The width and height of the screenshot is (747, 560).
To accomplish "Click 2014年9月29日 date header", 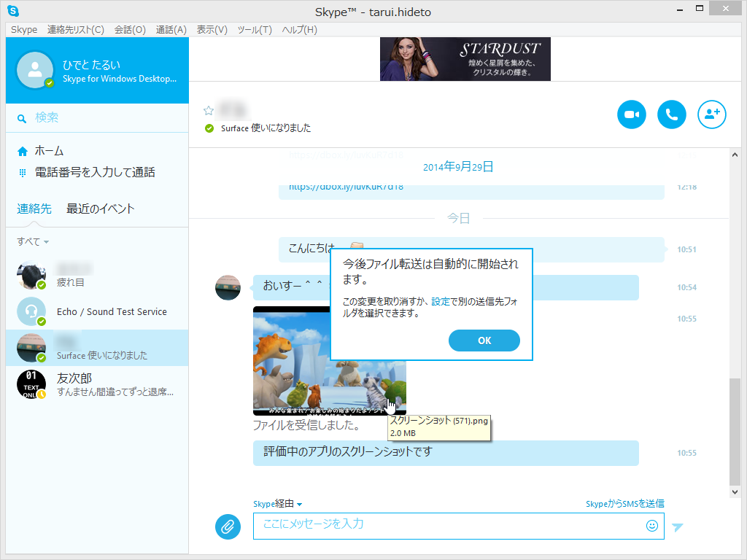I will [458, 167].
